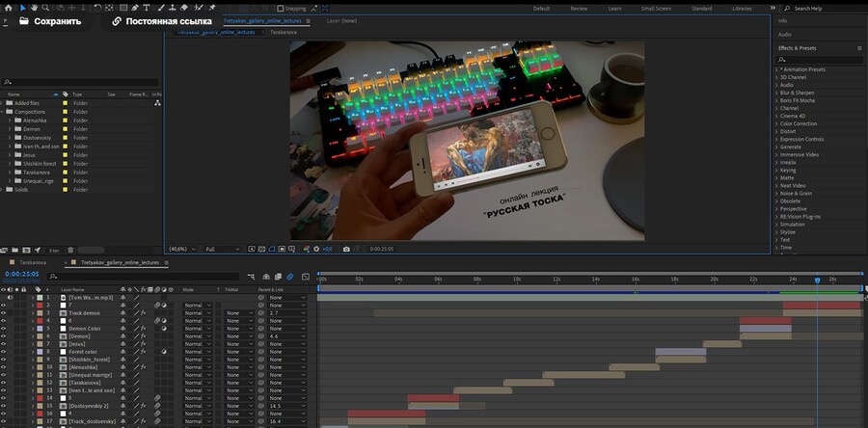Go to the Home screen icon
This screenshot has width=868, height=428.
pyautogui.click(x=8, y=8)
